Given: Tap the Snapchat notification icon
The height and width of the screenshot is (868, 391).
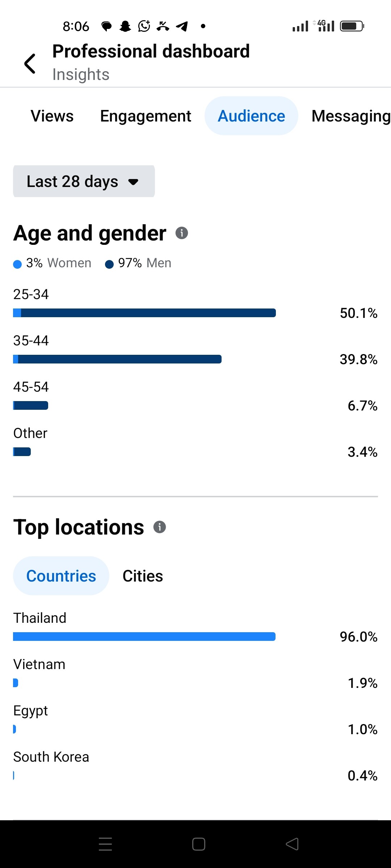Looking at the screenshot, I should point(125,26).
